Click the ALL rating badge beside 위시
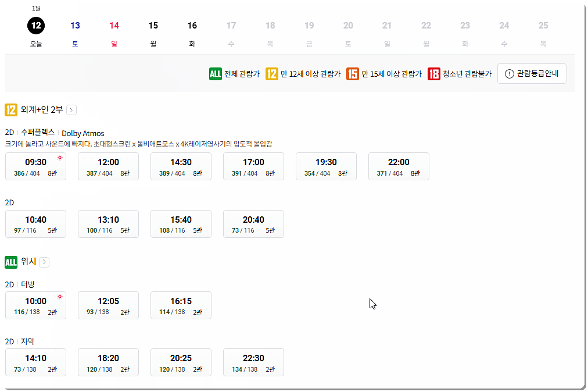588x392 pixels. click(10, 262)
